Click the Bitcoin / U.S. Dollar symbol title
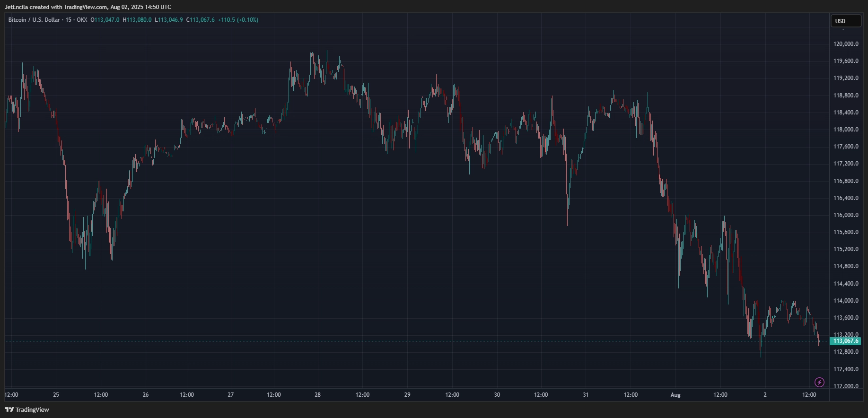The image size is (868, 418). pos(34,20)
